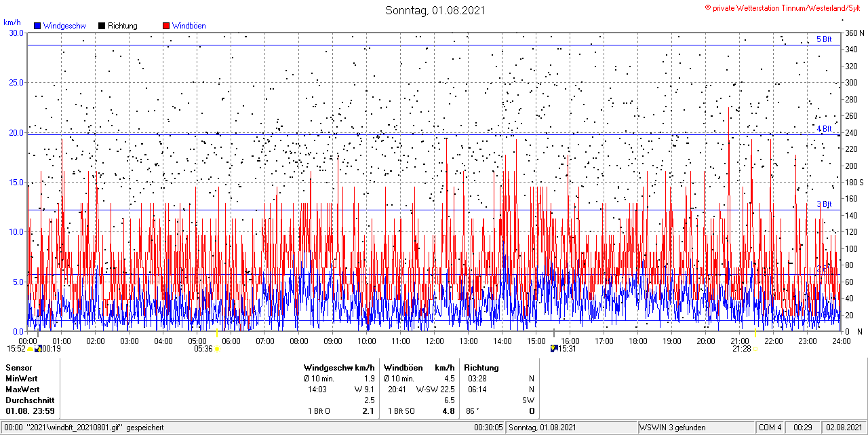Click the moon icon beside 00:19
868x435 pixels.
pyautogui.click(x=38, y=349)
